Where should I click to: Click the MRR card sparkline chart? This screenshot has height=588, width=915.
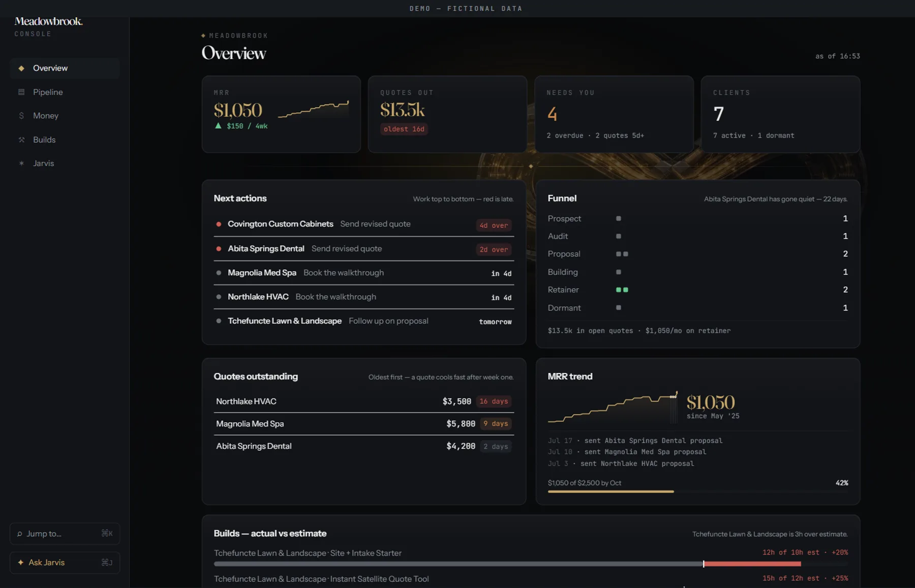(313, 109)
